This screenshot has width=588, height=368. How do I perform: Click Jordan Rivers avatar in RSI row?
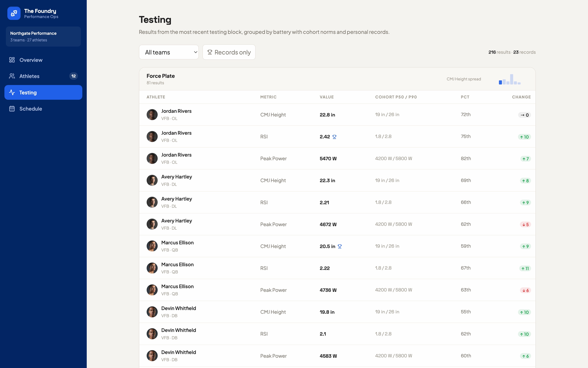coord(152,137)
